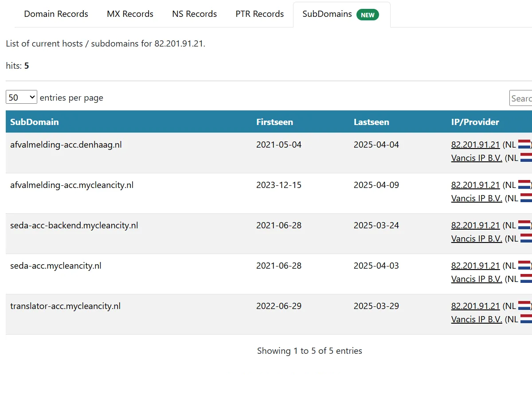Sort by Lastseen column header
Image resolution: width=532 pixels, height=399 pixels.
(x=398, y=122)
